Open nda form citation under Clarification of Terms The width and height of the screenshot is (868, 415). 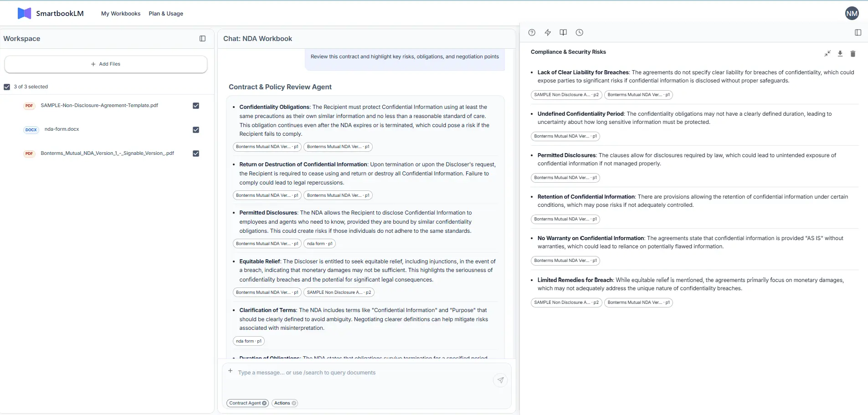(x=249, y=341)
